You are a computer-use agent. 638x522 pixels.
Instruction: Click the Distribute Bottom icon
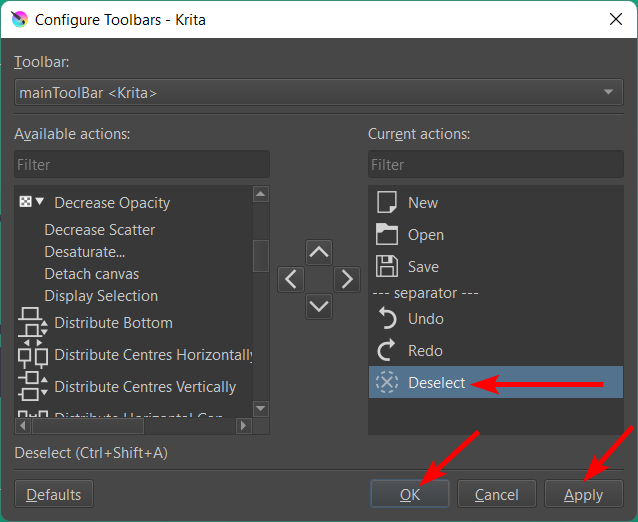[33, 323]
